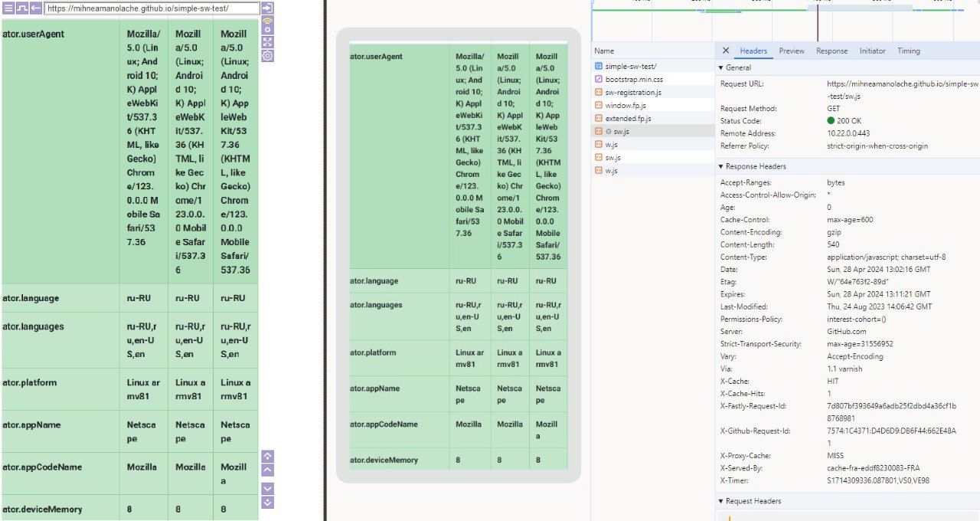Jump to page bottom with dotted down chevron
The image size is (980, 521).
(x=267, y=502)
